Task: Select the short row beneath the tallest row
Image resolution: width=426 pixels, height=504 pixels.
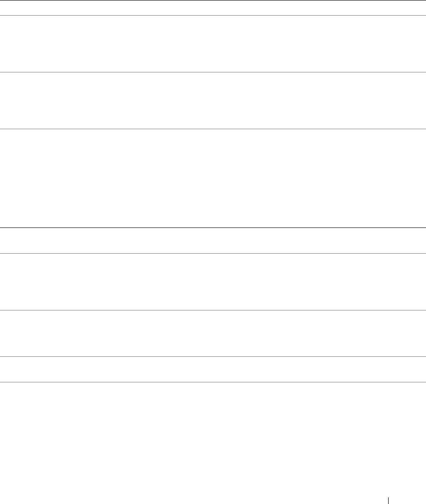Action: coord(213,240)
